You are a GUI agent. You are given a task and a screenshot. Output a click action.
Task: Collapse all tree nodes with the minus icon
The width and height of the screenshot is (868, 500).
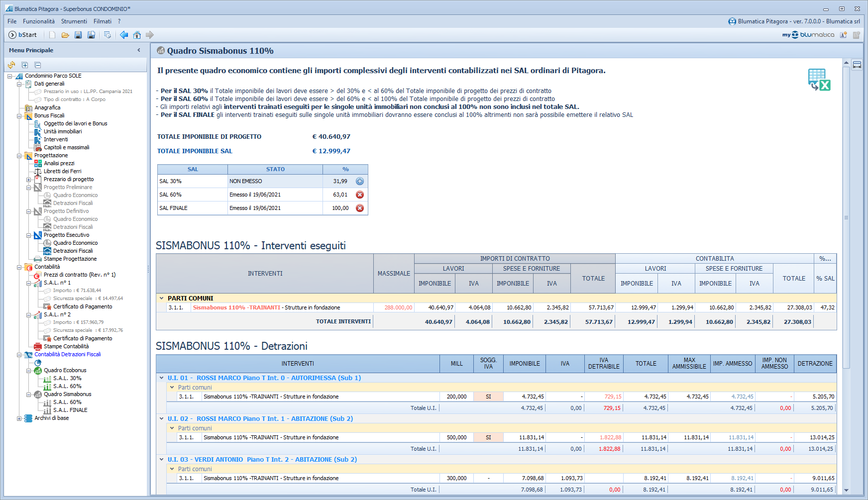pos(38,65)
